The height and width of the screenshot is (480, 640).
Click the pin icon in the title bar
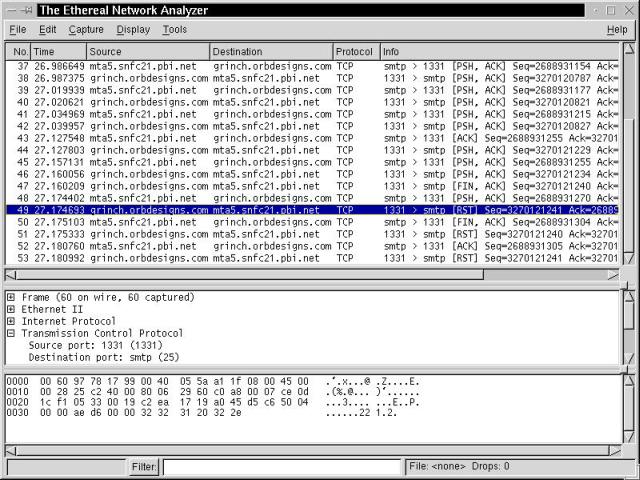[x=26, y=9]
